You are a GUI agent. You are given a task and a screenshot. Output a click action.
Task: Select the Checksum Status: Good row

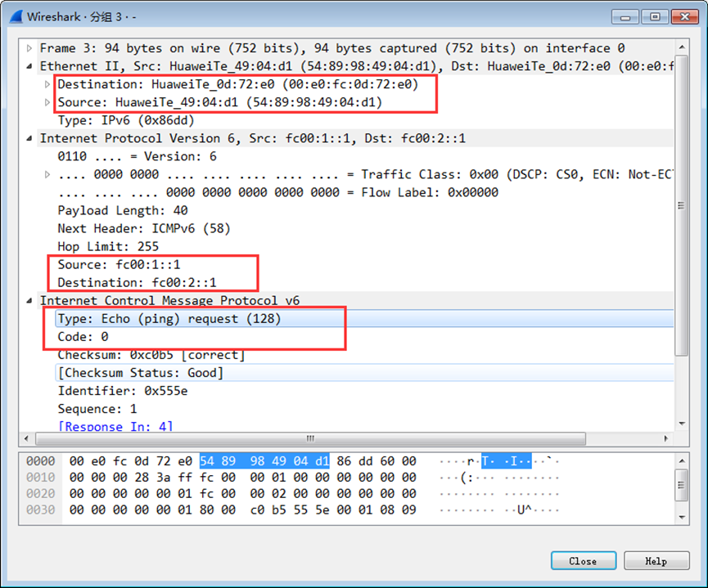(x=364, y=373)
